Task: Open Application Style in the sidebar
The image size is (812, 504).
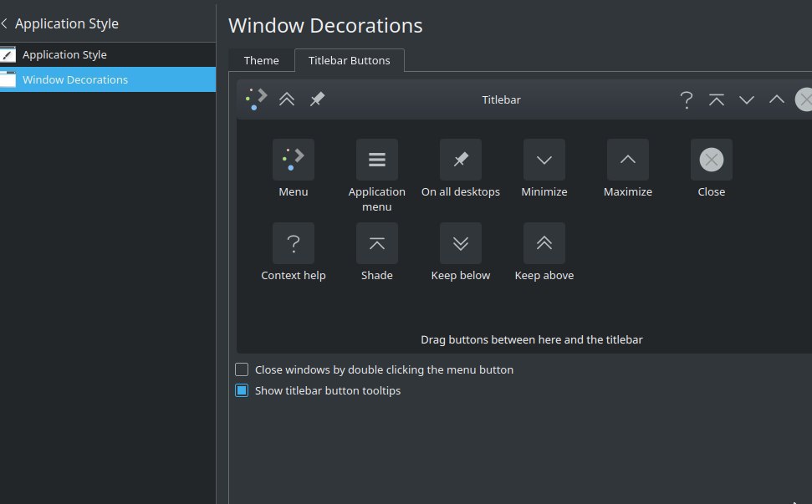Action: pyautogui.click(x=108, y=54)
